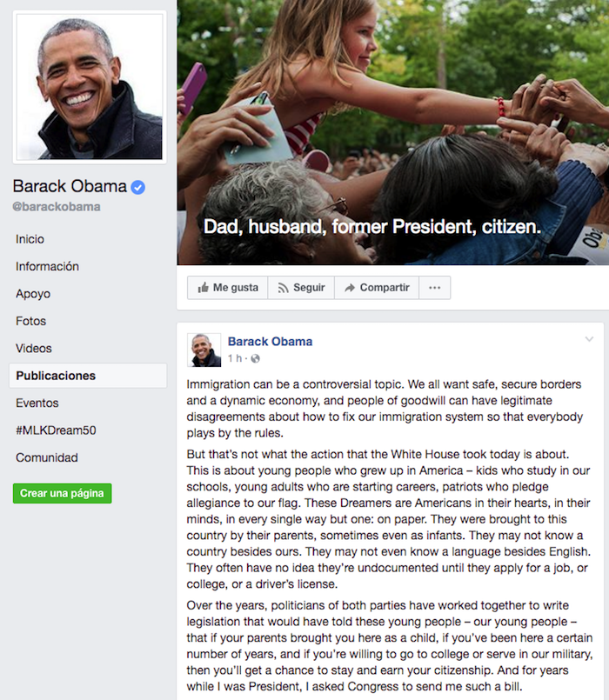Open the Fotos section
Image resolution: width=609 pixels, height=700 pixels.
pos(30,321)
